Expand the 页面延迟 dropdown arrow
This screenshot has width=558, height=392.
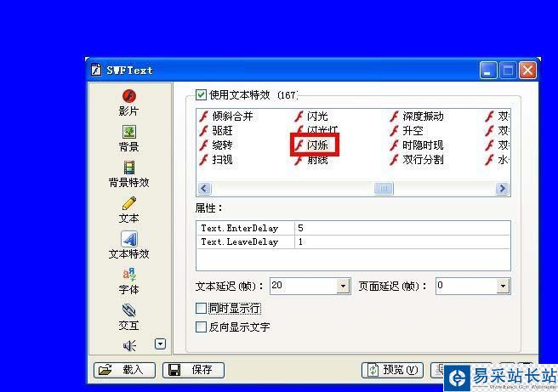pos(503,286)
